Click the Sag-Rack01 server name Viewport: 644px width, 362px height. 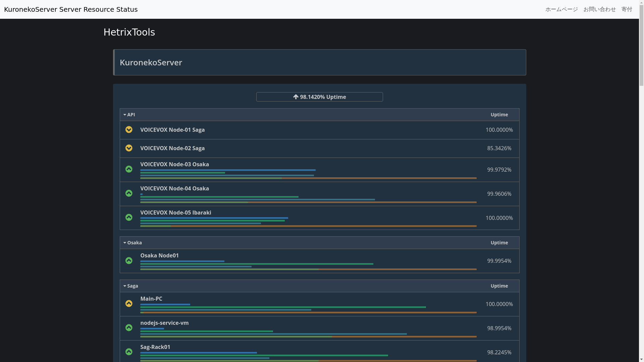pyautogui.click(x=155, y=347)
